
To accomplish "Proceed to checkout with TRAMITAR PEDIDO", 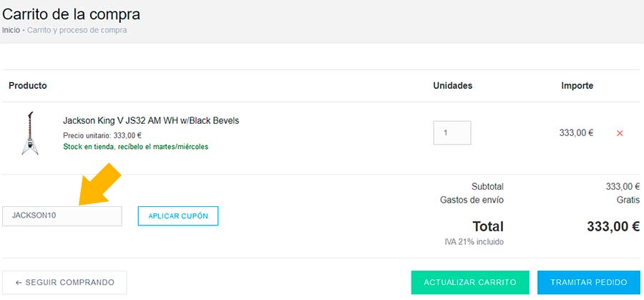I will [589, 282].
